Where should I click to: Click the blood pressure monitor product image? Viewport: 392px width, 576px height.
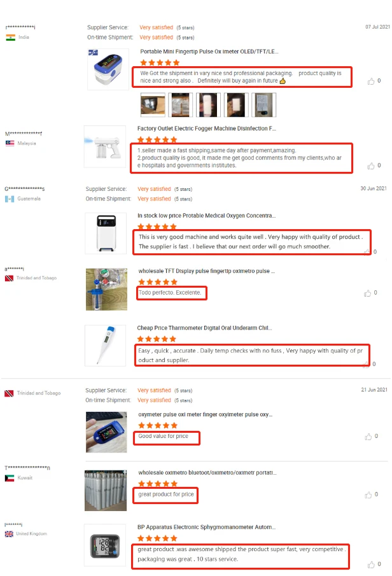(105, 545)
